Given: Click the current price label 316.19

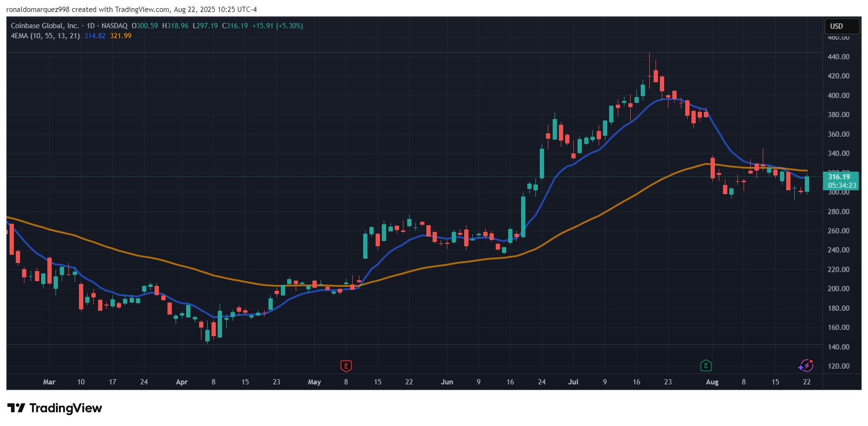Looking at the screenshot, I should pyautogui.click(x=839, y=177).
